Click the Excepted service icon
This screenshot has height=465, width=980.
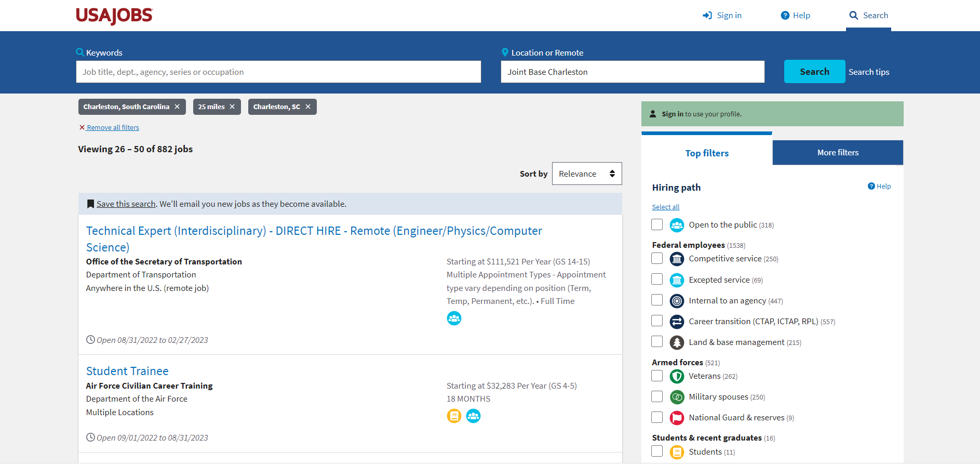click(677, 280)
